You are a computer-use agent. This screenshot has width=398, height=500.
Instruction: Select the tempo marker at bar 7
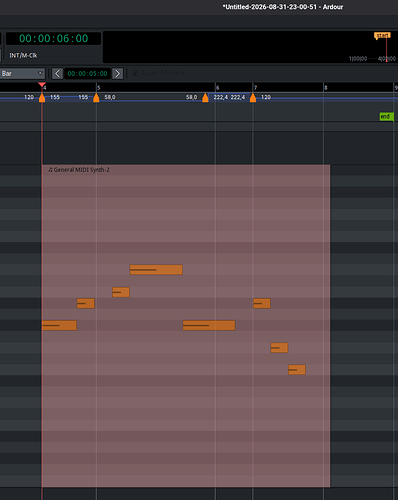point(253,98)
